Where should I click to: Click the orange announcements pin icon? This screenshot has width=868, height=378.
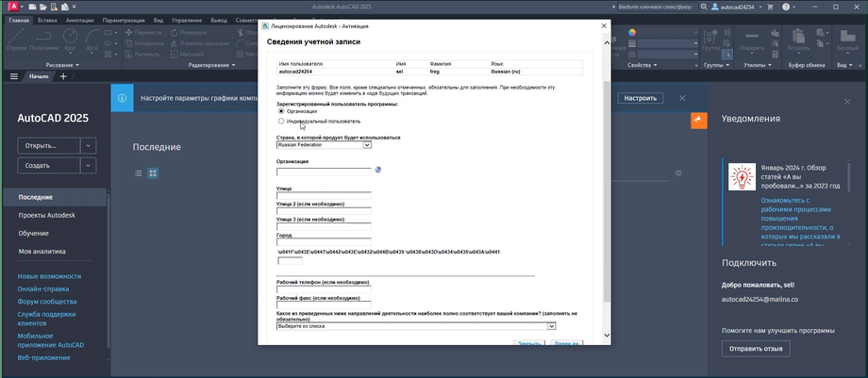tap(699, 120)
